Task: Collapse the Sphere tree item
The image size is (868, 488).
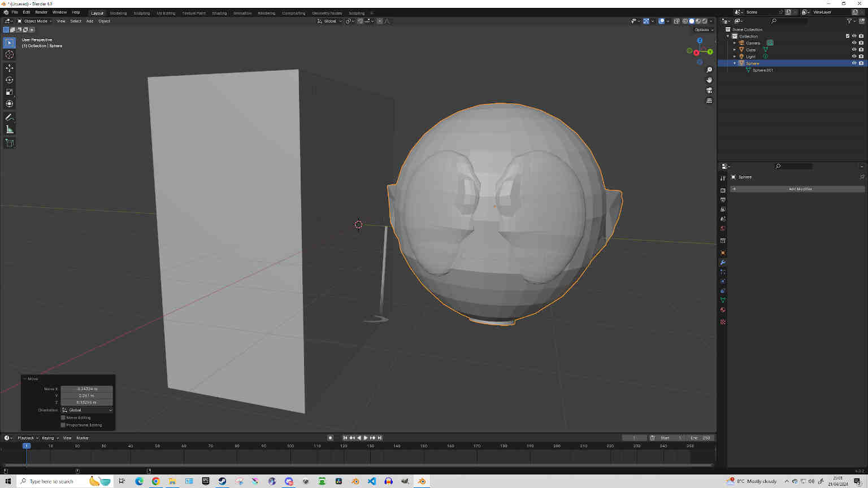Action: pyautogui.click(x=735, y=63)
